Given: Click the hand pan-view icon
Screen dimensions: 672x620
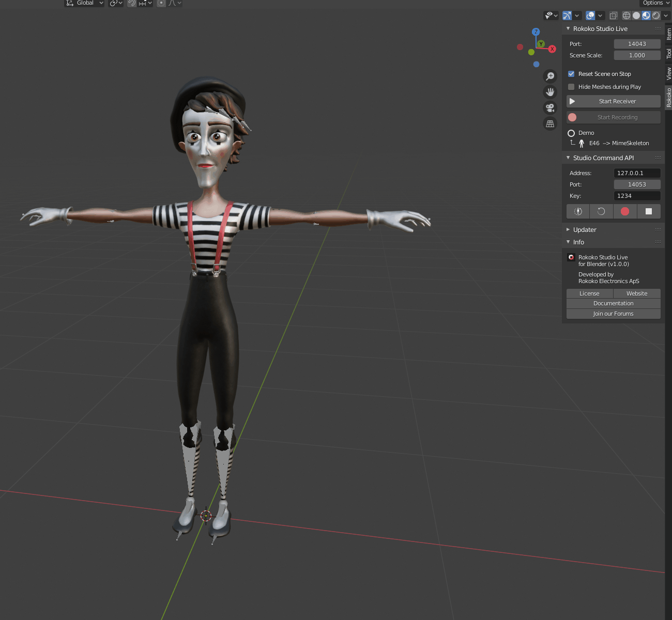Looking at the screenshot, I should 550,92.
